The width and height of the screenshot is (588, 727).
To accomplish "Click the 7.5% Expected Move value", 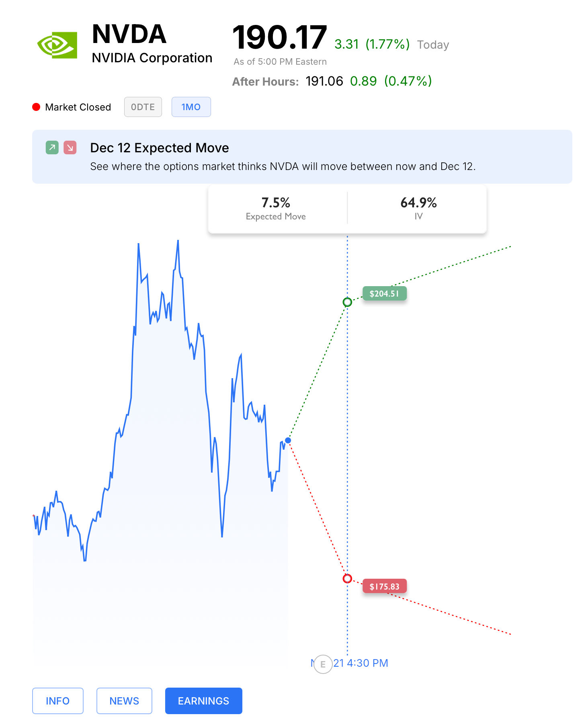I will coord(276,203).
